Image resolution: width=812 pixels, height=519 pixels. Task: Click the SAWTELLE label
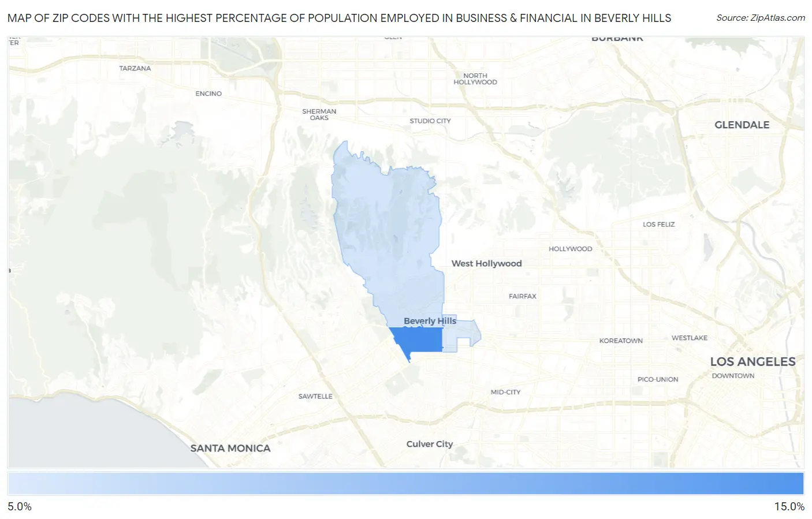tap(315, 396)
